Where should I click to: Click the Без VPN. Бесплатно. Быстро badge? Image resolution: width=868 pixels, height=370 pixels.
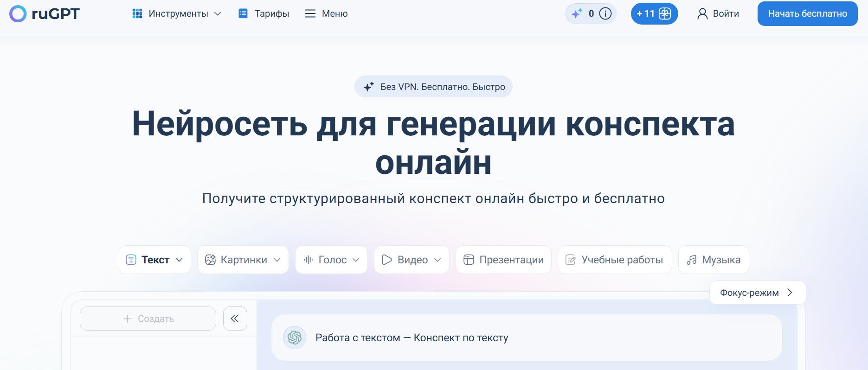point(433,87)
